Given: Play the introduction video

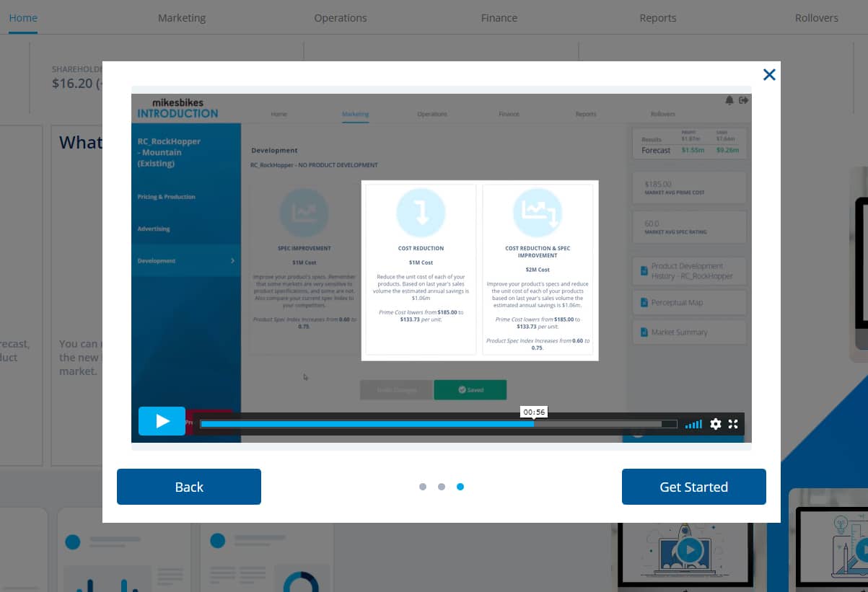Looking at the screenshot, I should [x=162, y=421].
